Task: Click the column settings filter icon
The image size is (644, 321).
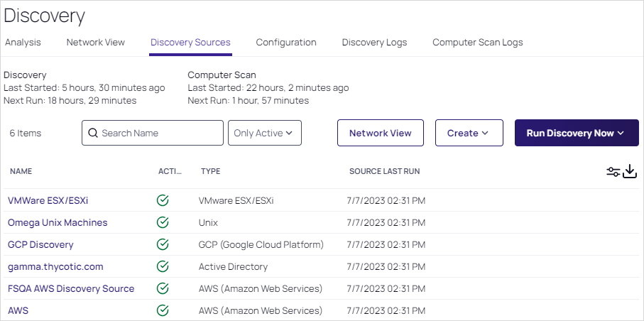Action: click(613, 172)
